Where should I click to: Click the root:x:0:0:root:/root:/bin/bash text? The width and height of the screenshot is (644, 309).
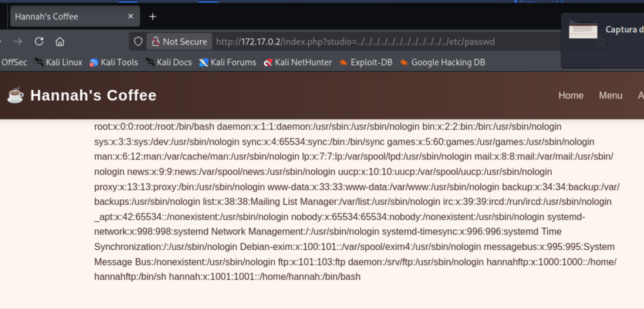pyautogui.click(x=154, y=127)
